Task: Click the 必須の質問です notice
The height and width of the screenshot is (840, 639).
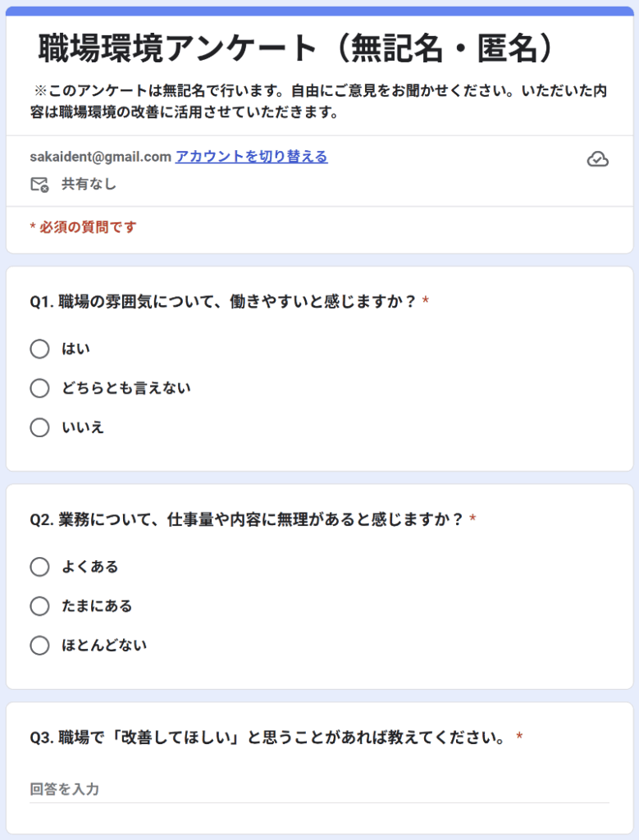Action: point(83,227)
